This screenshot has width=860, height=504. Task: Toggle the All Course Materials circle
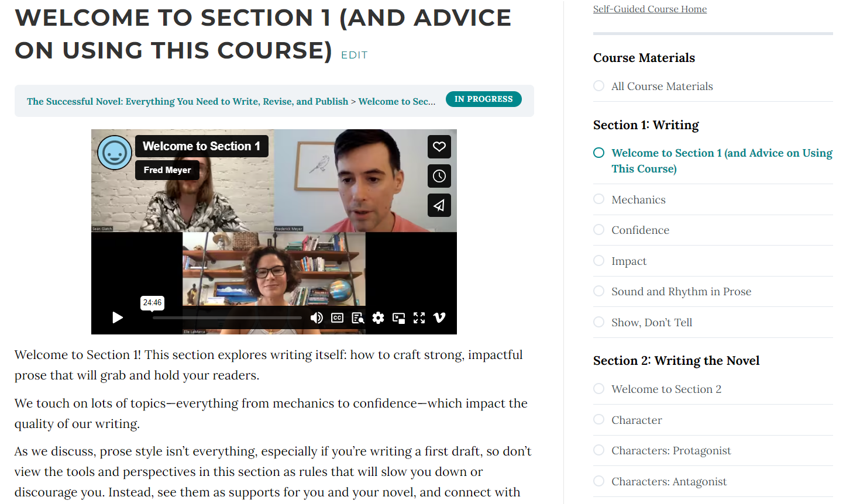pyautogui.click(x=598, y=85)
